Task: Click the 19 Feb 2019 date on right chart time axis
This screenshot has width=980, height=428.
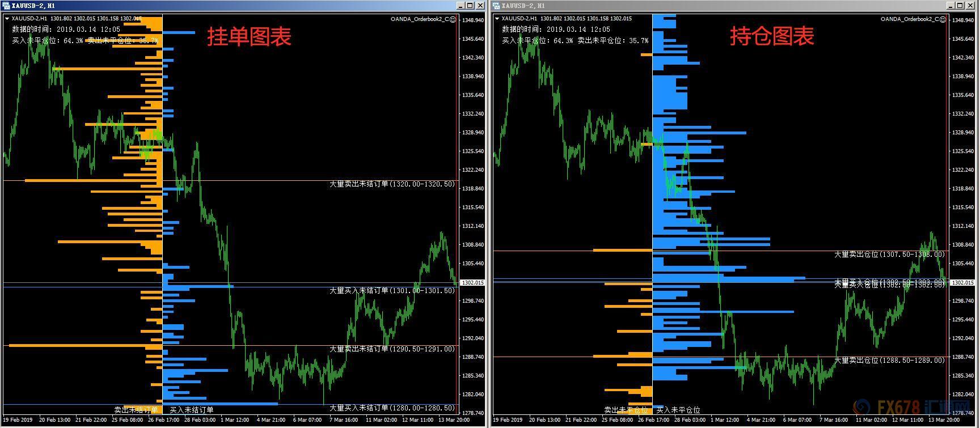Action: point(506,421)
